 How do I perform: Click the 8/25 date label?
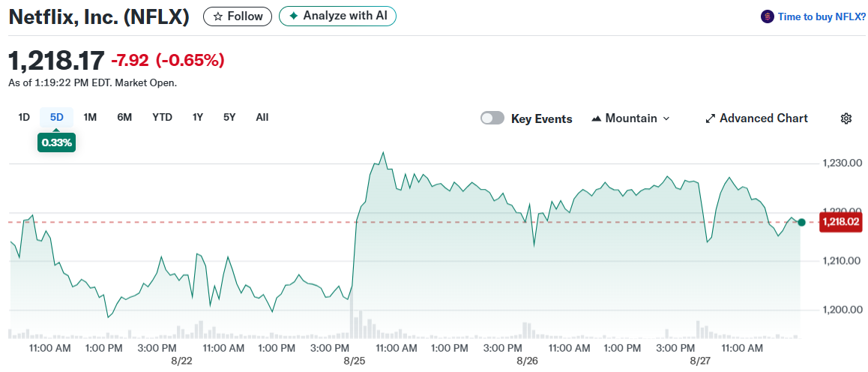[x=354, y=360]
